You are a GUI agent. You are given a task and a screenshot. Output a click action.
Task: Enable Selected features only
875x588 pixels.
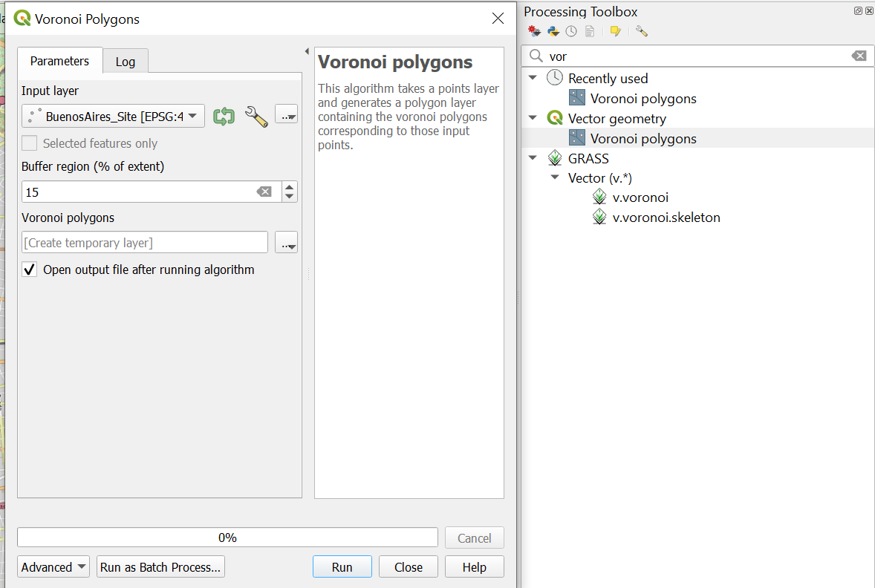coord(29,143)
